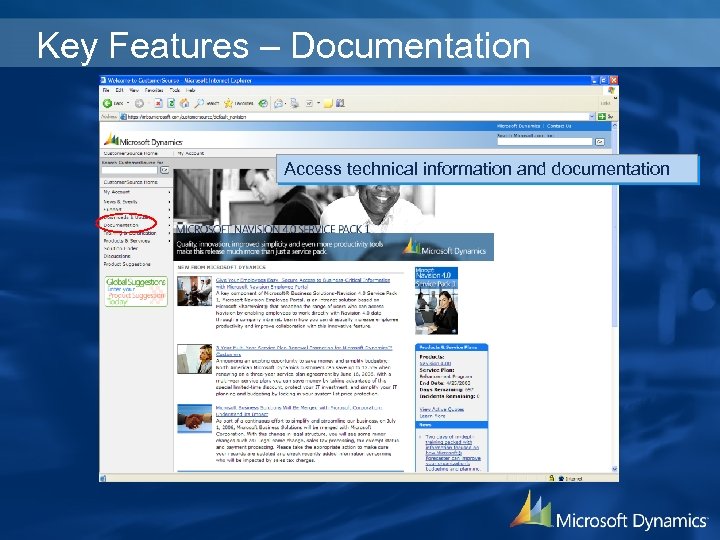The image size is (720, 540).
Task: Open the Favorites menu
Action: (x=154, y=90)
